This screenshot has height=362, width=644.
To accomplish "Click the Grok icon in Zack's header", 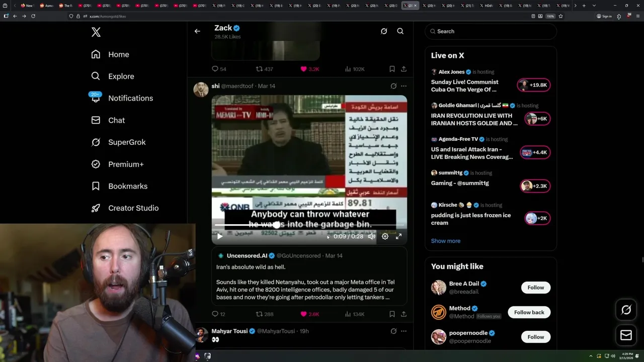I will click(x=384, y=31).
